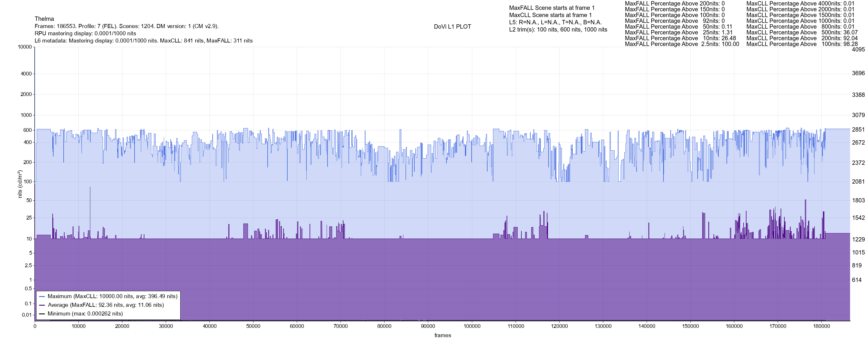Click the purple Average legend line swatch
Viewport: 868px width, 347px height.
pyautogui.click(x=42, y=305)
